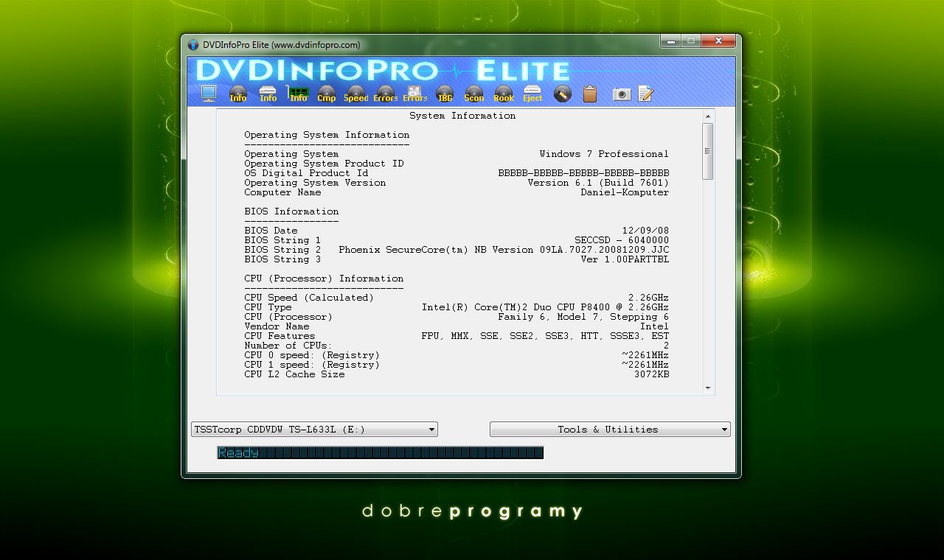Viewport: 944px width, 560px height.
Task: Close the DVDInfoPro Elite window
Action: coord(718,42)
